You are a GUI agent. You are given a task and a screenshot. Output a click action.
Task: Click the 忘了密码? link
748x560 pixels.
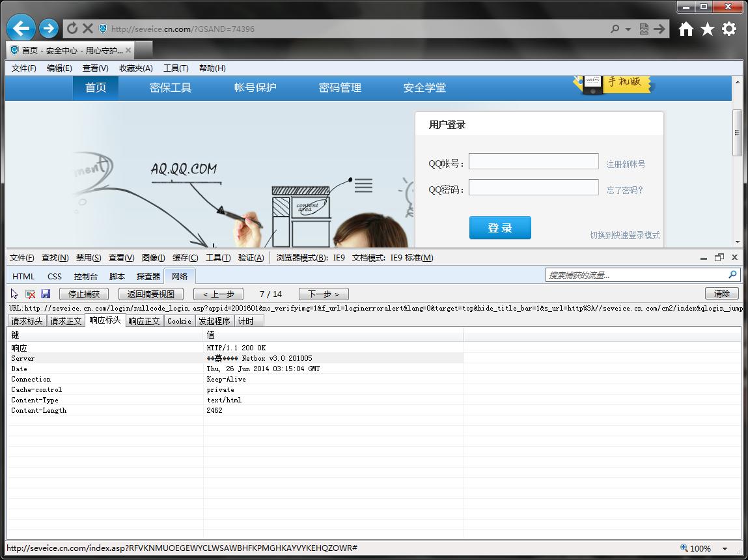624,190
